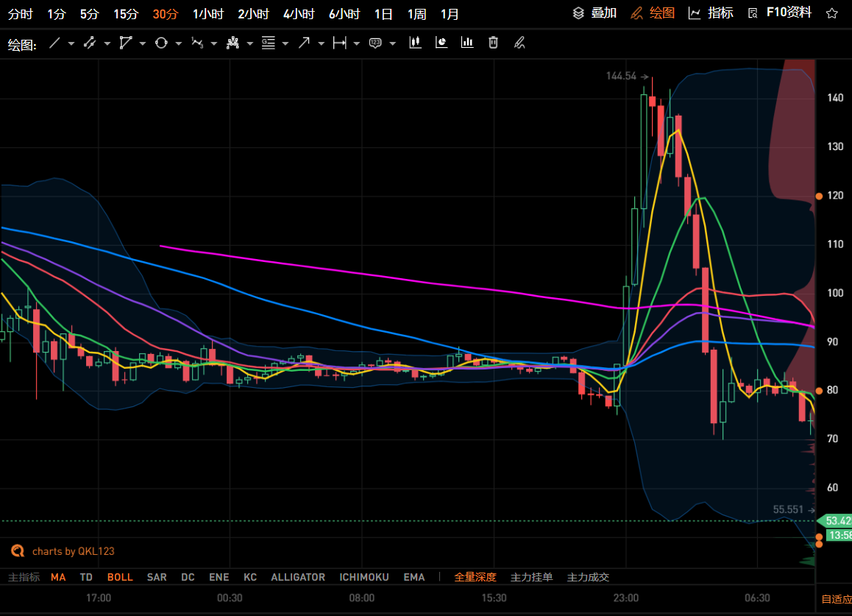Click the 自适应 auto-fit scale button

click(x=836, y=599)
